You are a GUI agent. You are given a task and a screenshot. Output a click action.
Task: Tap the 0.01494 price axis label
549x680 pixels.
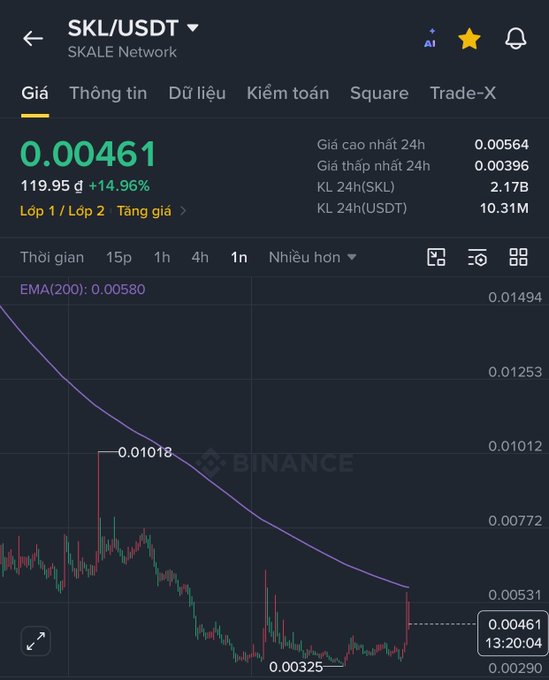(515, 298)
